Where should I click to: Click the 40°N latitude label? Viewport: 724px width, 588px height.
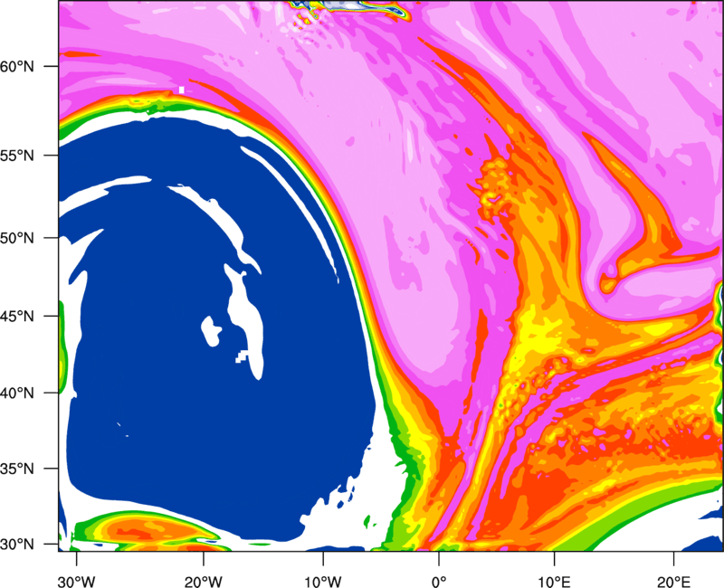[17, 394]
